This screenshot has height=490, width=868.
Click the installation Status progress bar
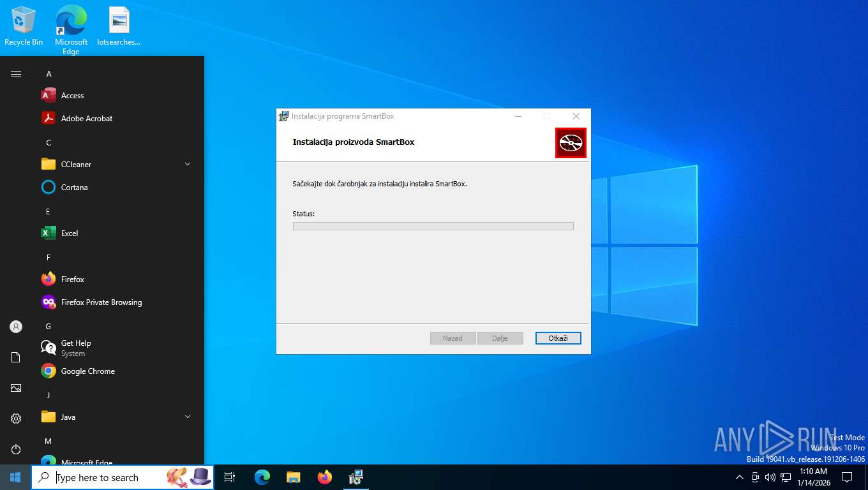[x=433, y=226]
